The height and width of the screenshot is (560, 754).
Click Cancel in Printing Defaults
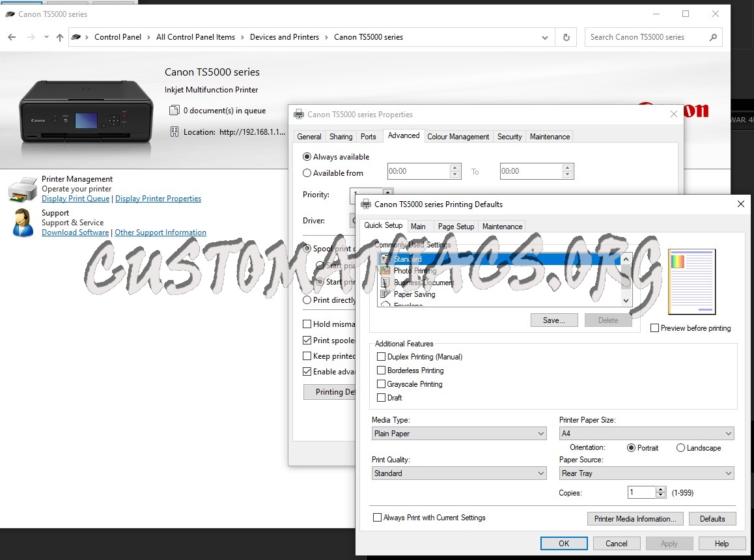click(617, 544)
